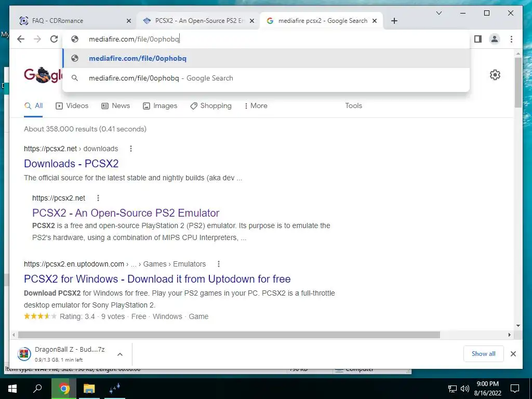Open the blue taskbar app next to Explorer
The height and width of the screenshot is (399, 532).
tap(115, 389)
